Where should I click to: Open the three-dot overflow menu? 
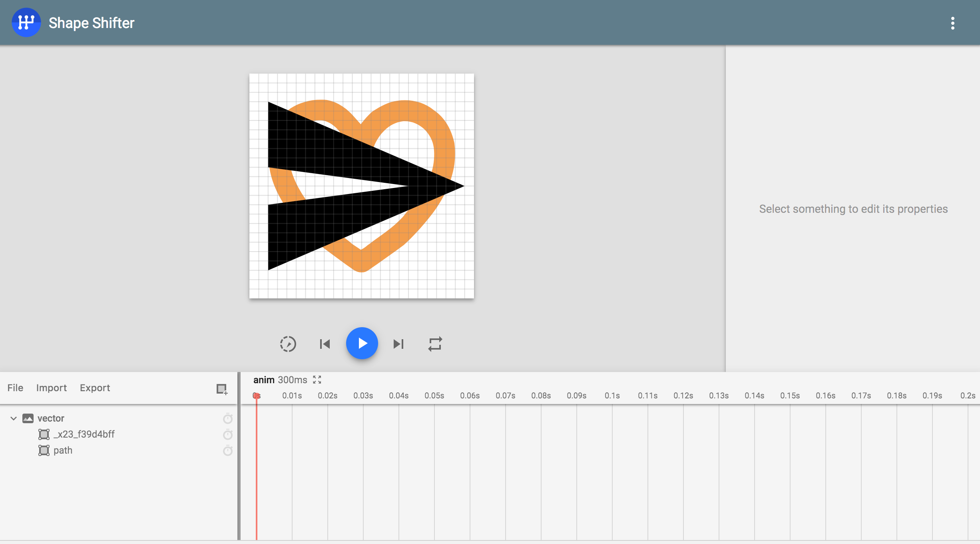pos(953,23)
